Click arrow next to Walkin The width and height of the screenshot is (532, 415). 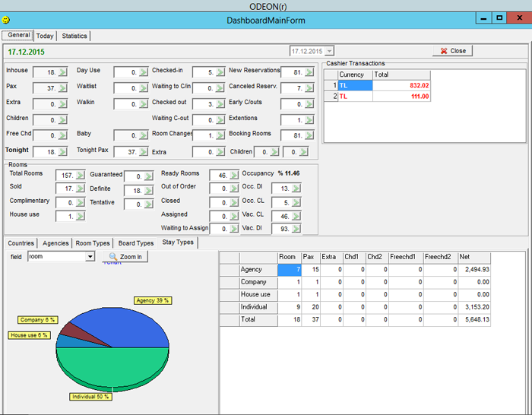[144, 104]
